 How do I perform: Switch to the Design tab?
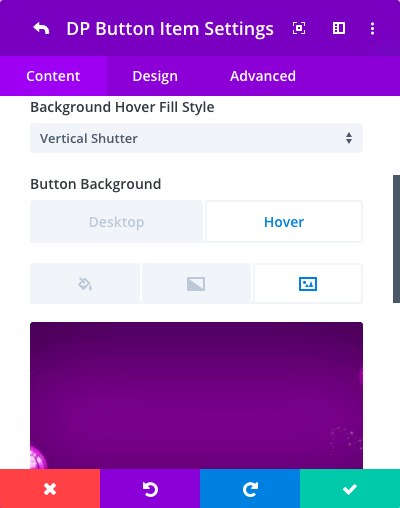pos(155,76)
